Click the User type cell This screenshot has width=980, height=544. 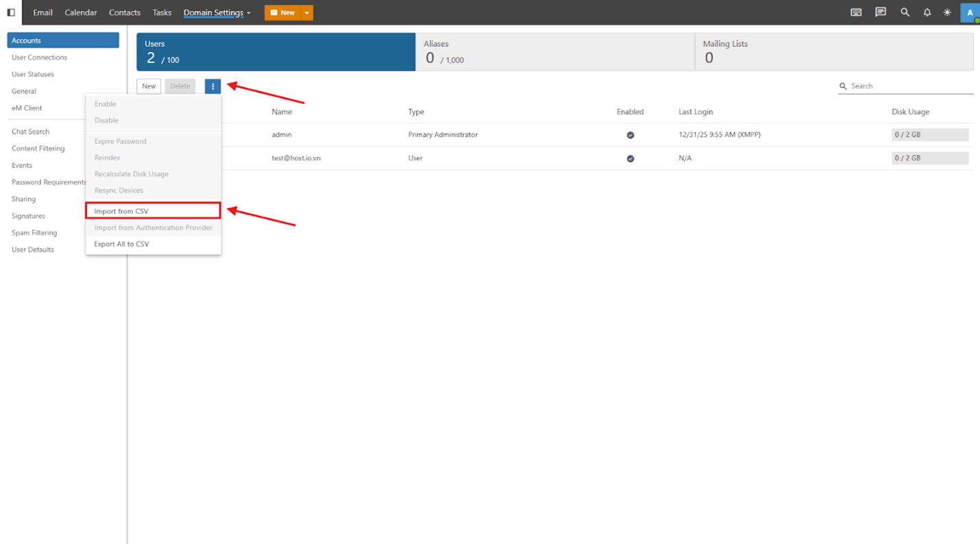pyautogui.click(x=415, y=158)
